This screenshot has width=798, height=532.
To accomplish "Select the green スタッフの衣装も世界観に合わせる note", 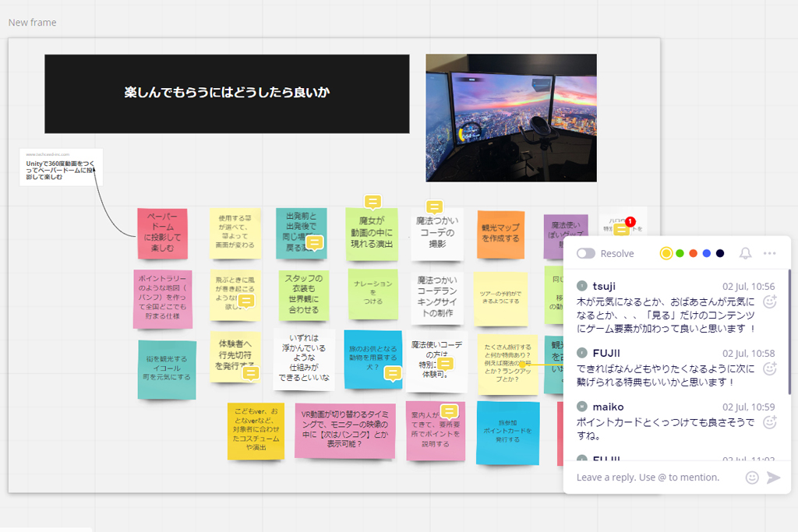I will click(304, 295).
